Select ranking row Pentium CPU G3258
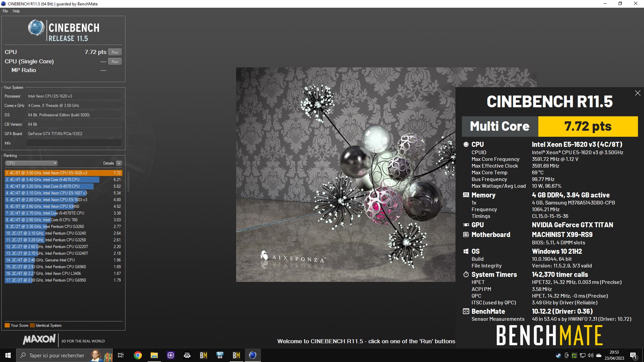644x362 pixels. (x=63, y=240)
